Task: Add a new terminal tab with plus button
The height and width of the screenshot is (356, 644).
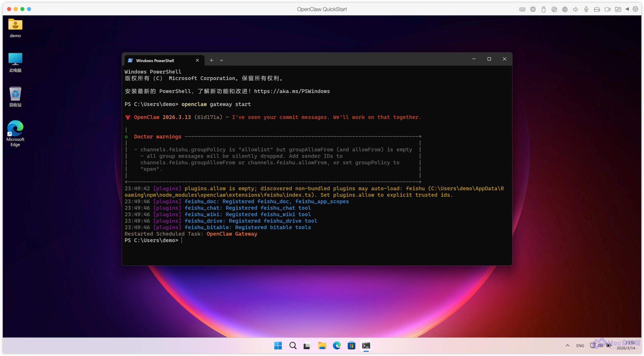Action: pos(211,60)
